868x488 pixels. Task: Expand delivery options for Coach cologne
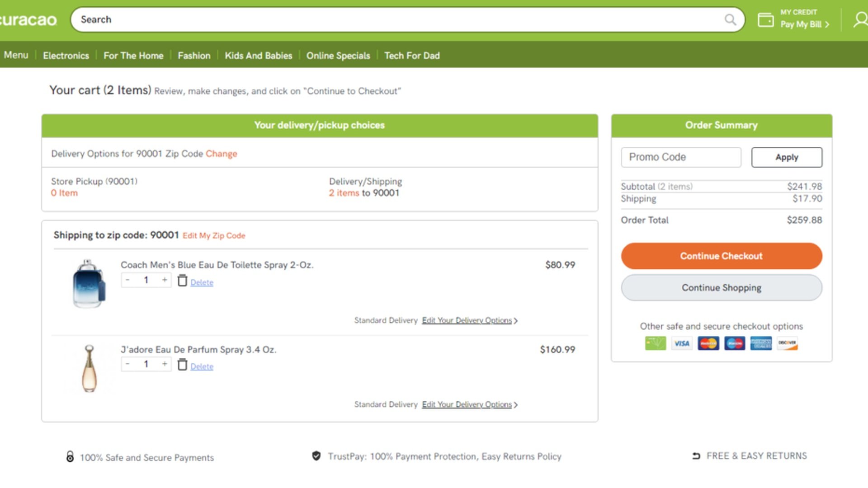coord(469,320)
